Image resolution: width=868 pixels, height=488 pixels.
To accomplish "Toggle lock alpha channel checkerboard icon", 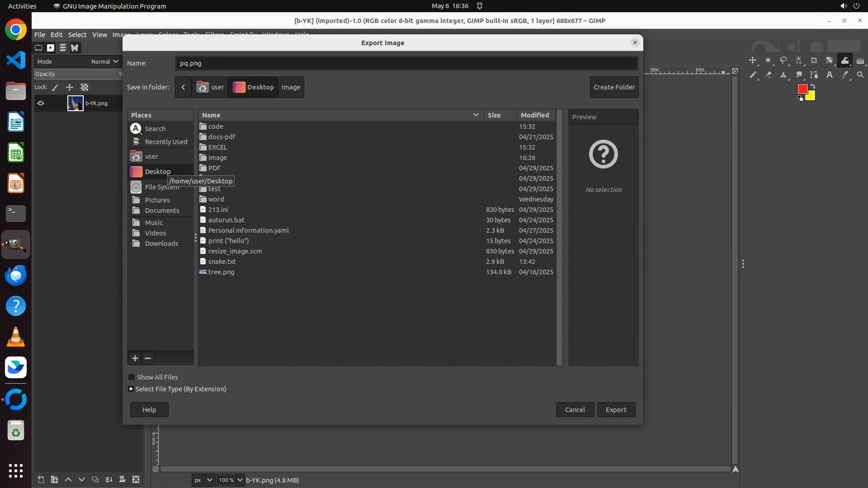I will pyautogui.click(x=85, y=87).
